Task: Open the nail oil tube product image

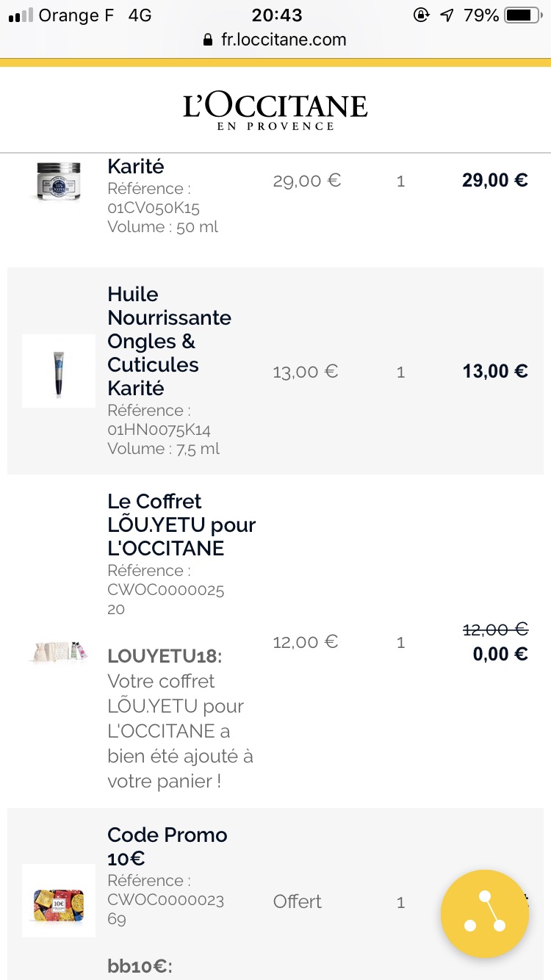Action: point(59,371)
